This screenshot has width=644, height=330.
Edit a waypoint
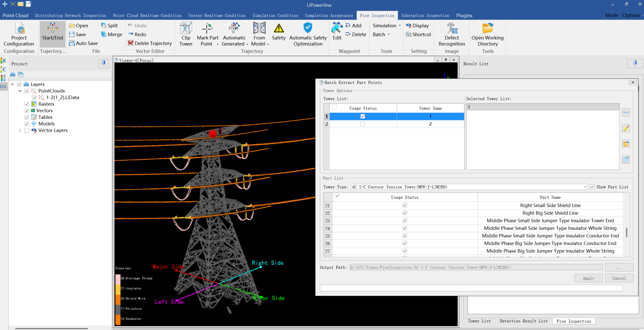pyautogui.click(x=337, y=31)
